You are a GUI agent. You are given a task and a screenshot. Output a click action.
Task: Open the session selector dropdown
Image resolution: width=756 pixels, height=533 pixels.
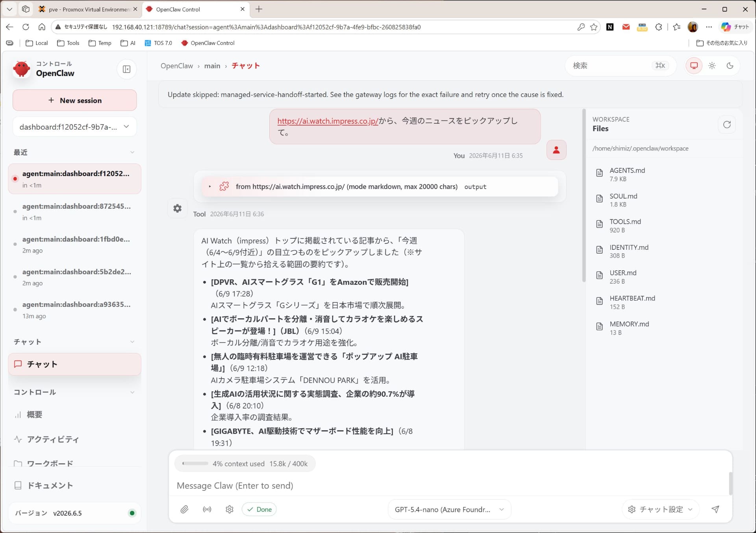[74, 127]
